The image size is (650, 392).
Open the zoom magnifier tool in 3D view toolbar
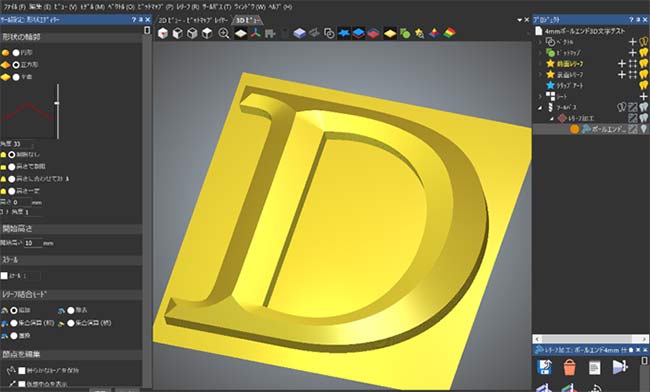(x=224, y=33)
